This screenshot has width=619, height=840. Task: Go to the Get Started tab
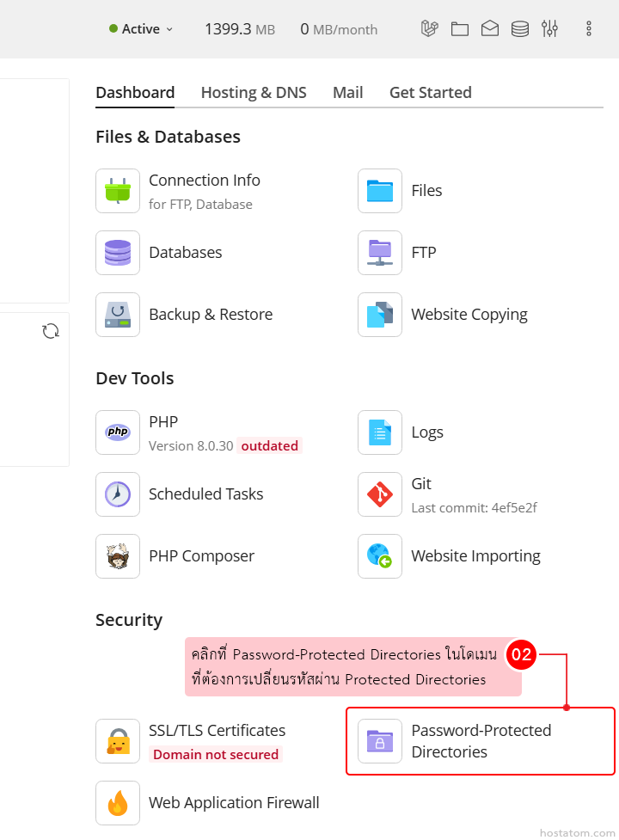[x=430, y=93]
